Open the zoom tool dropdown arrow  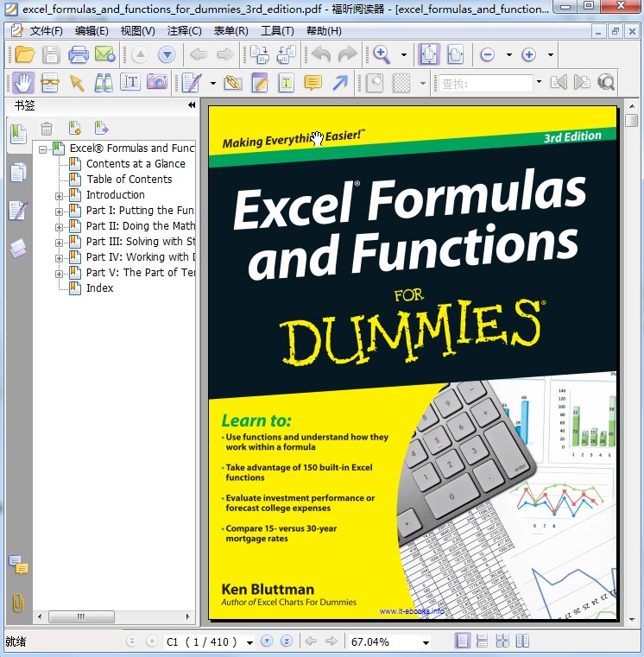point(403,54)
